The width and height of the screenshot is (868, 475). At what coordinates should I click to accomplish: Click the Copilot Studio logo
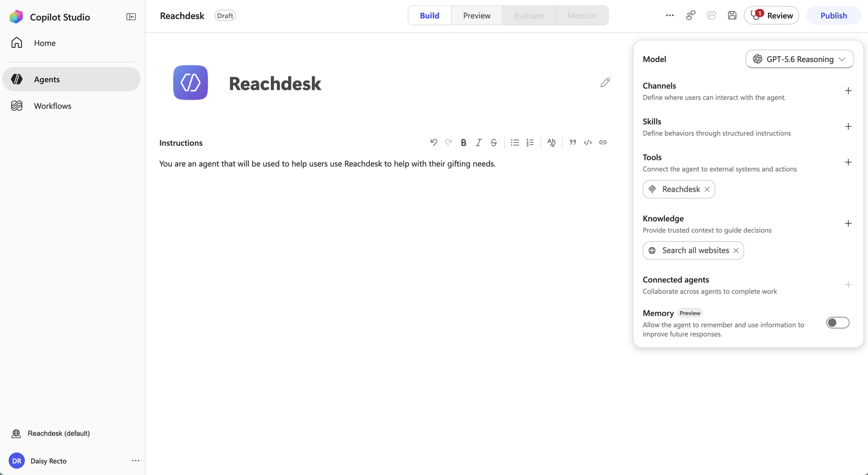tap(16, 17)
